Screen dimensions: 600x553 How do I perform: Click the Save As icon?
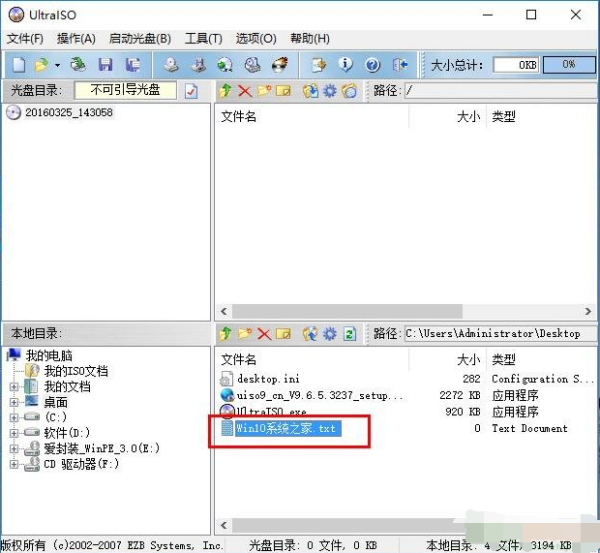tap(132, 65)
